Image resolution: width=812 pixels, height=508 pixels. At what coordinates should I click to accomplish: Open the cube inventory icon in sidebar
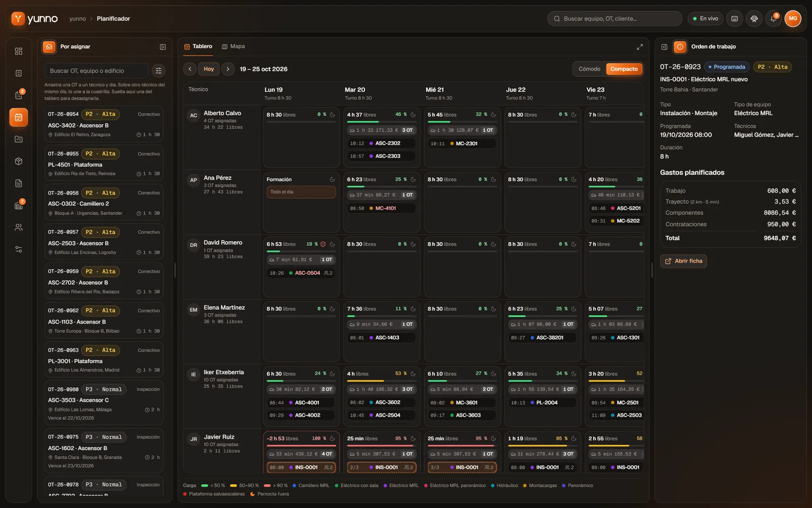(x=19, y=161)
